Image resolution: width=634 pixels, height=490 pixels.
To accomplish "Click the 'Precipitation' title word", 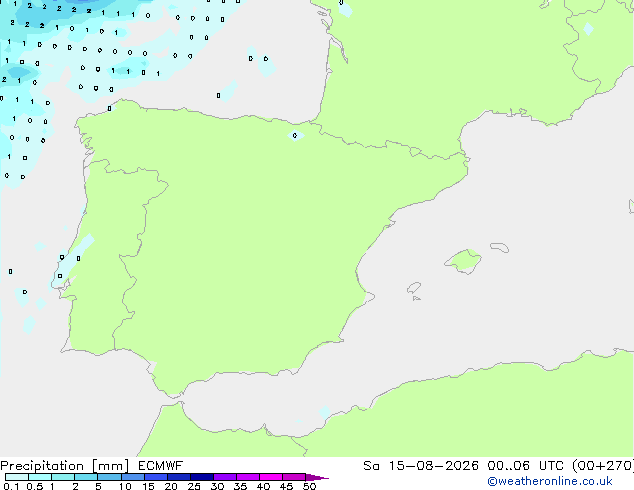I will 42,466.
